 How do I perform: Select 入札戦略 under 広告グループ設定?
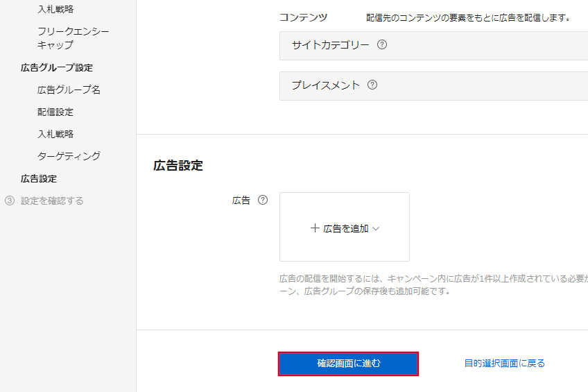(55, 134)
